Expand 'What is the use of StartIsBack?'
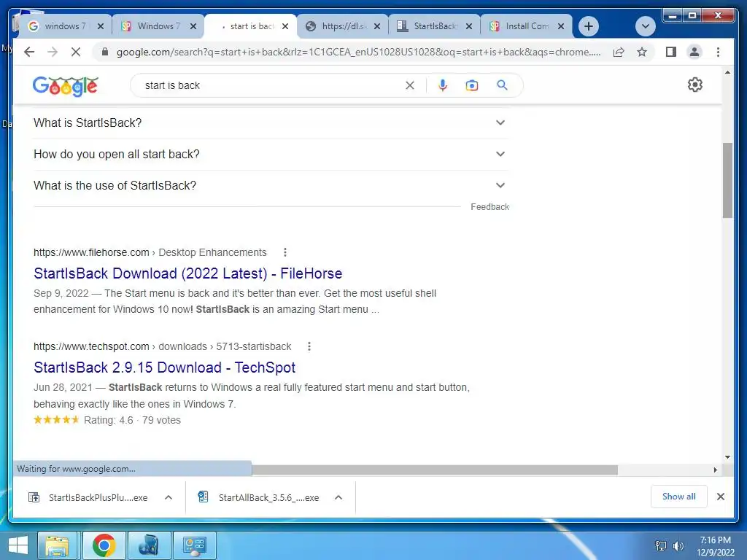The width and height of the screenshot is (747, 560). tap(271, 186)
